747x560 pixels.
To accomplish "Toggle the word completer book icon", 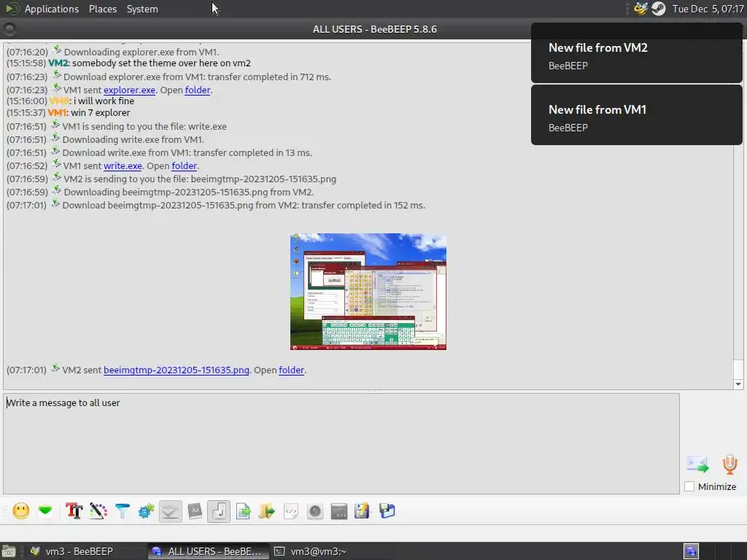I will (x=195, y=511).
